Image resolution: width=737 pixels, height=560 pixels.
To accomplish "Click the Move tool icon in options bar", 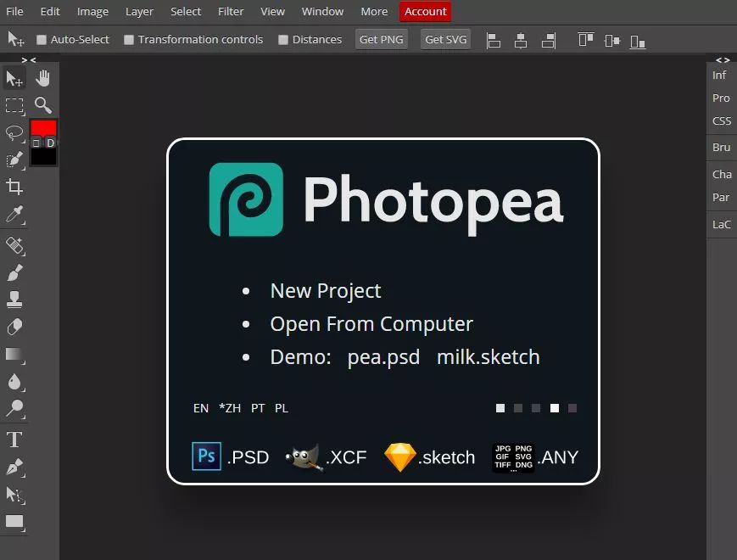I will coord(15,39).
